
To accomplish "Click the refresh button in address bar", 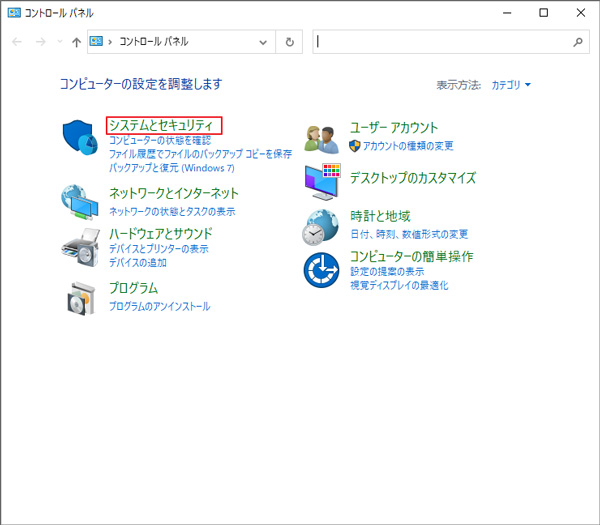I will tap(290, 42).
